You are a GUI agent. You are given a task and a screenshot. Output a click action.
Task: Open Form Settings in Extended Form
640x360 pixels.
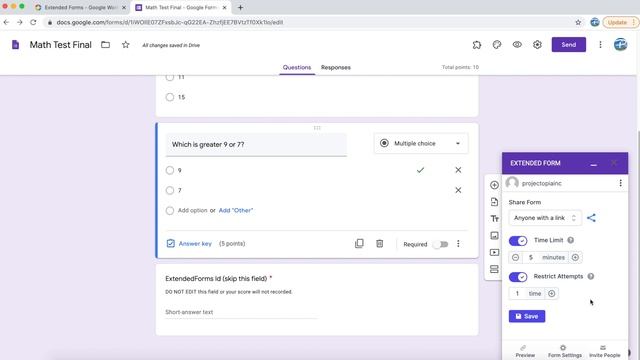point(564,351)
